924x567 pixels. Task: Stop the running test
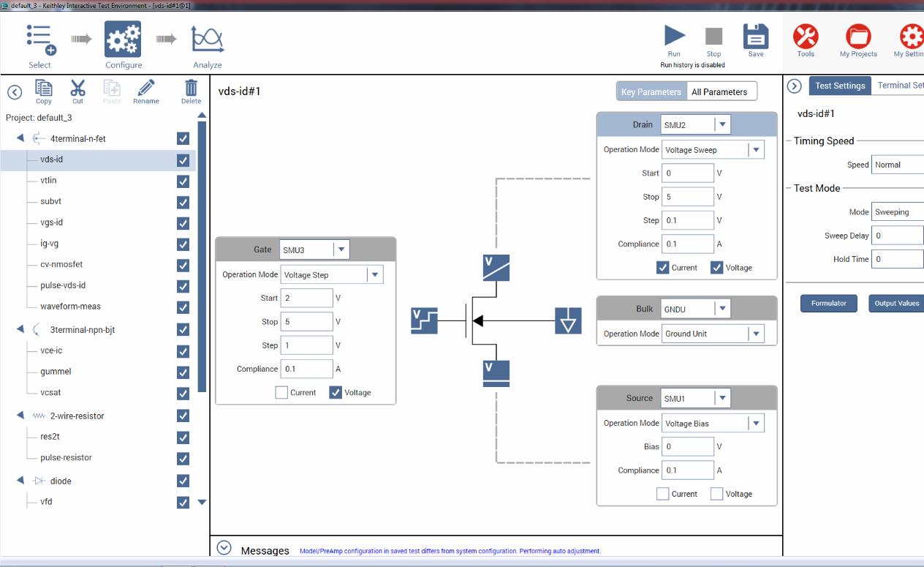(713, 36)
